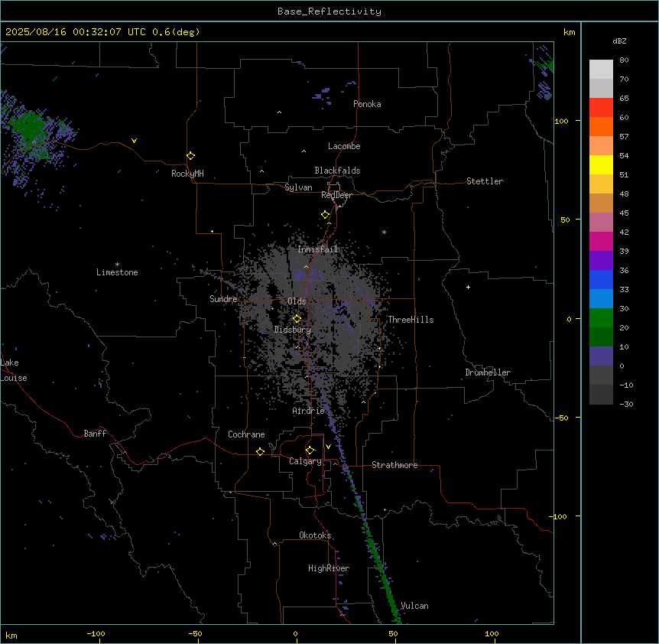Screen dimensions: 659x644
Task: Click the Didsbury label
Action: (x=293, y=330)
